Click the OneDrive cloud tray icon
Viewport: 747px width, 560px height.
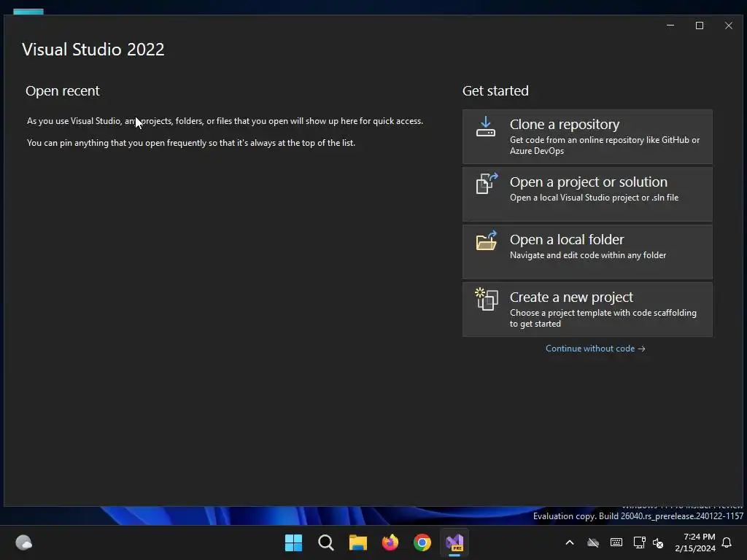pos(592,542)
